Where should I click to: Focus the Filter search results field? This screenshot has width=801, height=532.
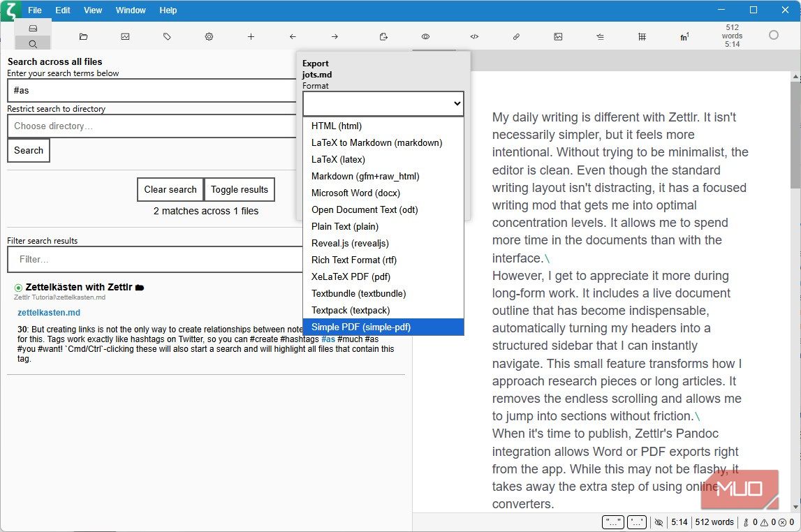click(x=155, y=259)
